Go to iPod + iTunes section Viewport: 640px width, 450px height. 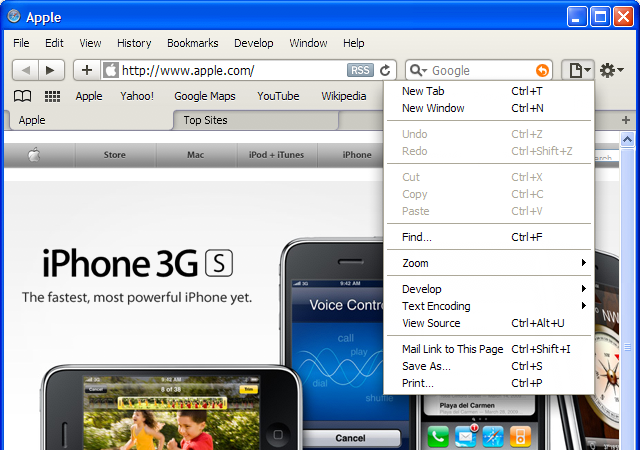pyautogui.click(x=276, y=155)
